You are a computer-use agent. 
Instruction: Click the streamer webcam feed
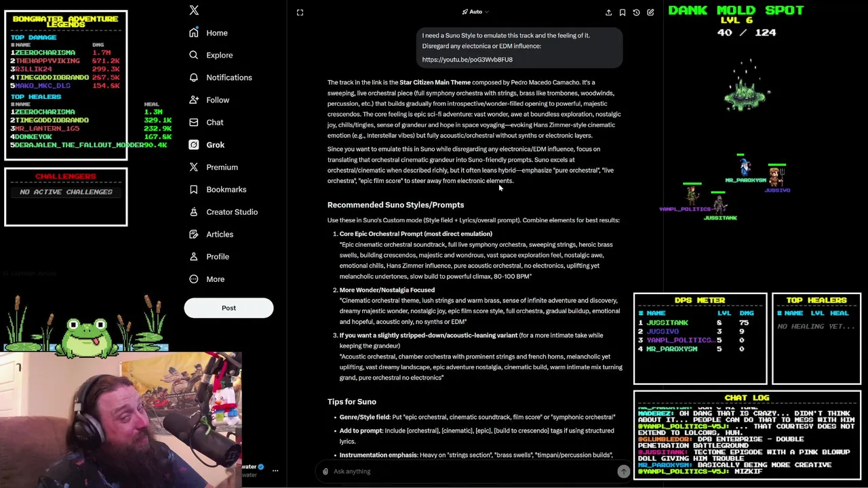[121, 420]
